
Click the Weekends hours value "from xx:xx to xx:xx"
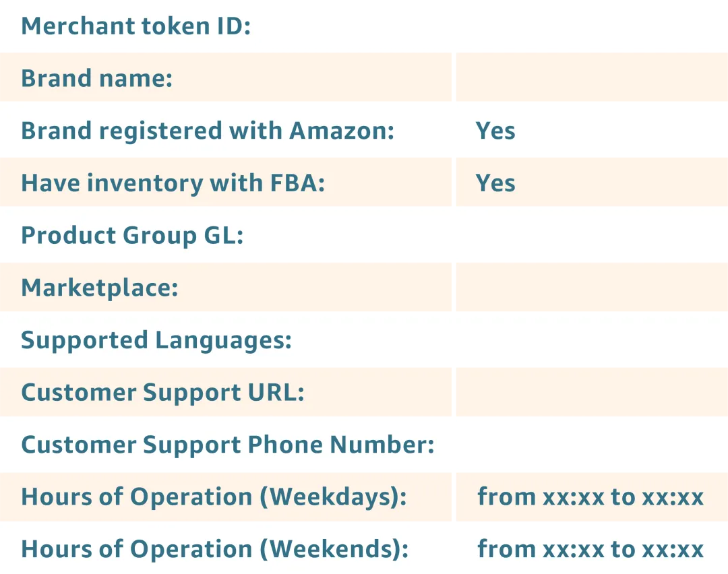point(590,549)
